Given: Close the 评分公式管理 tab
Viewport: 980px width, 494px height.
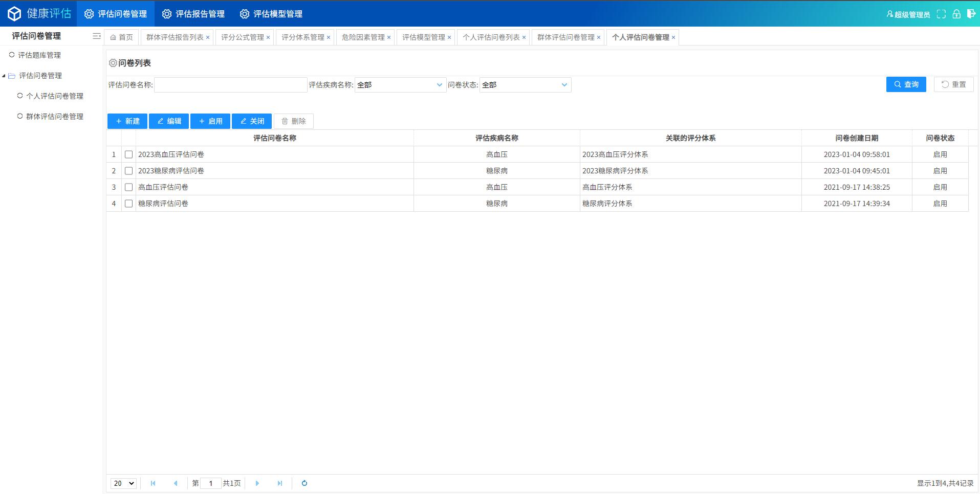Looking at the screenshot, I should pyautogui.click(x=268, y=37).
